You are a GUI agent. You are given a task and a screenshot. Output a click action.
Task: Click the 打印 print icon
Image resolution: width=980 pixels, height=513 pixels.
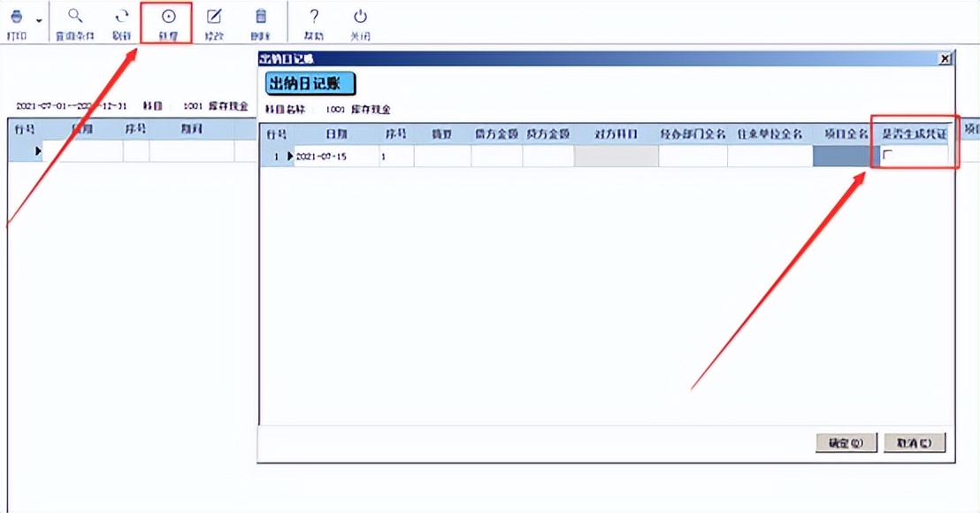coord(16,18)
